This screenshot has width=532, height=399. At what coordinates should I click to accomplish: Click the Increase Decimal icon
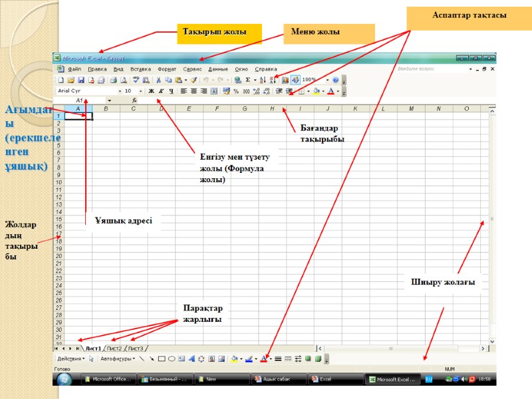(x=257, y=91)
